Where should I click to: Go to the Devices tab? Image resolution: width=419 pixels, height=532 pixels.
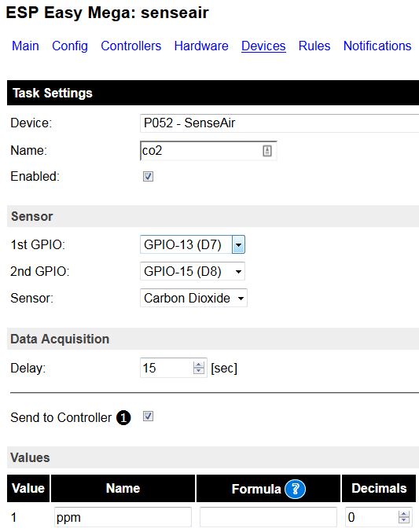263,46
